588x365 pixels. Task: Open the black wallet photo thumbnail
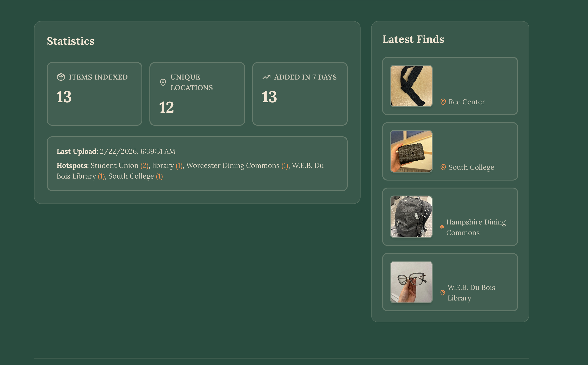411,151
